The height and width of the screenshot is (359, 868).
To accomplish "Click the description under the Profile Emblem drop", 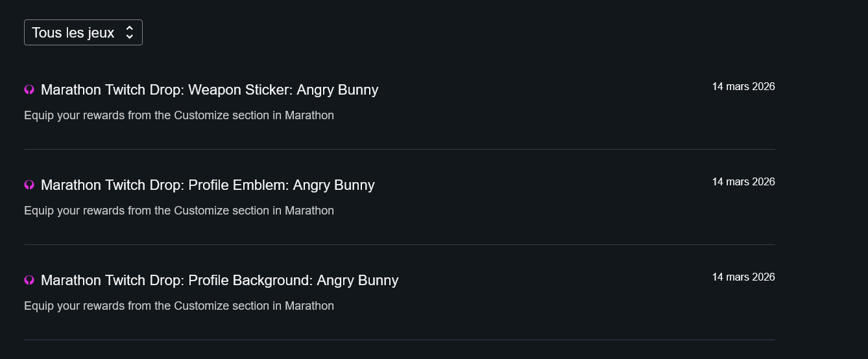I will click(x=179, y=211).
